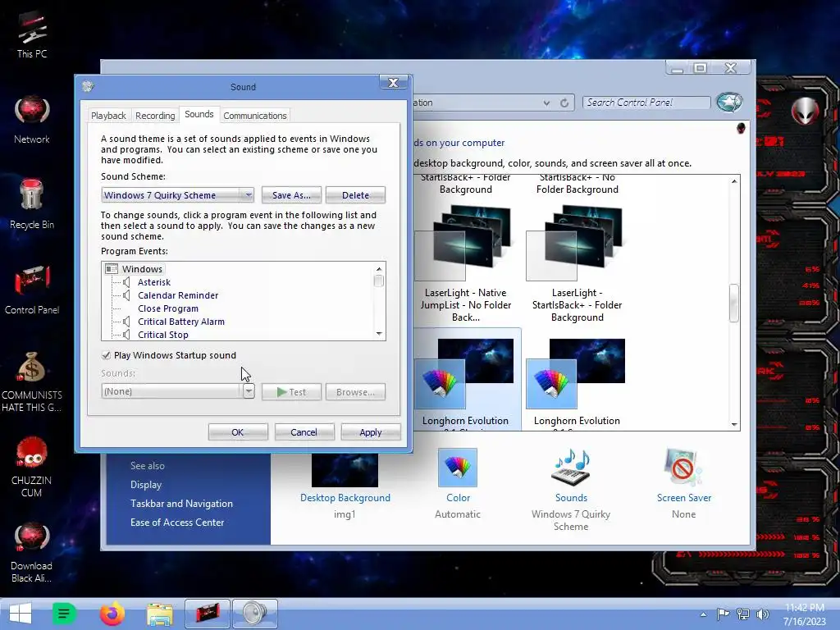Open the Download Black Ali... desktop icon
Screen dimensions: 840x630
pos(32,552)
